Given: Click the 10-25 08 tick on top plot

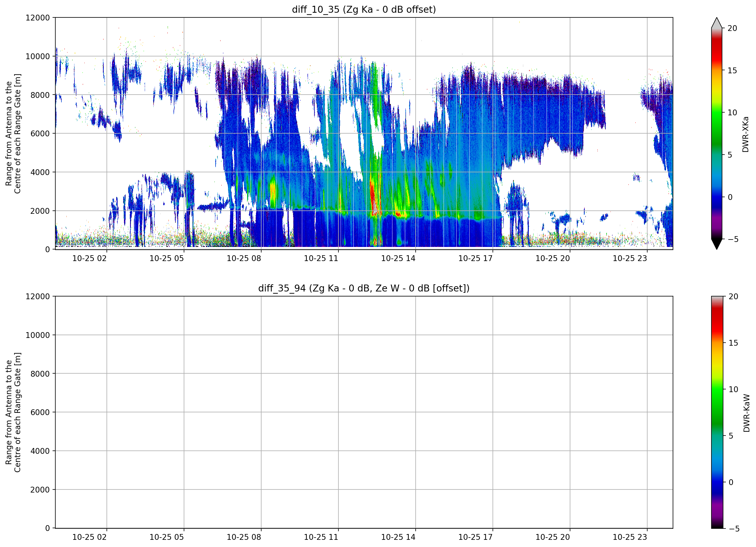Looking at the screenshot, I should (x=244, y=258).
